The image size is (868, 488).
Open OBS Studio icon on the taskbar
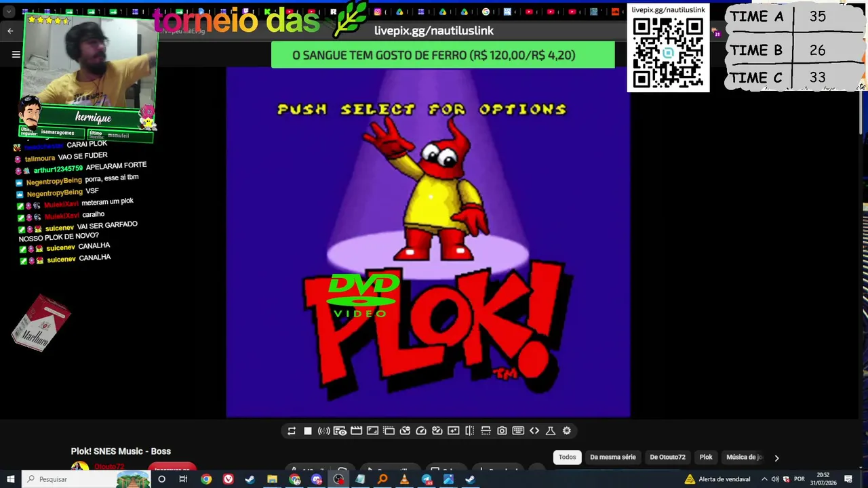(338, 479)
